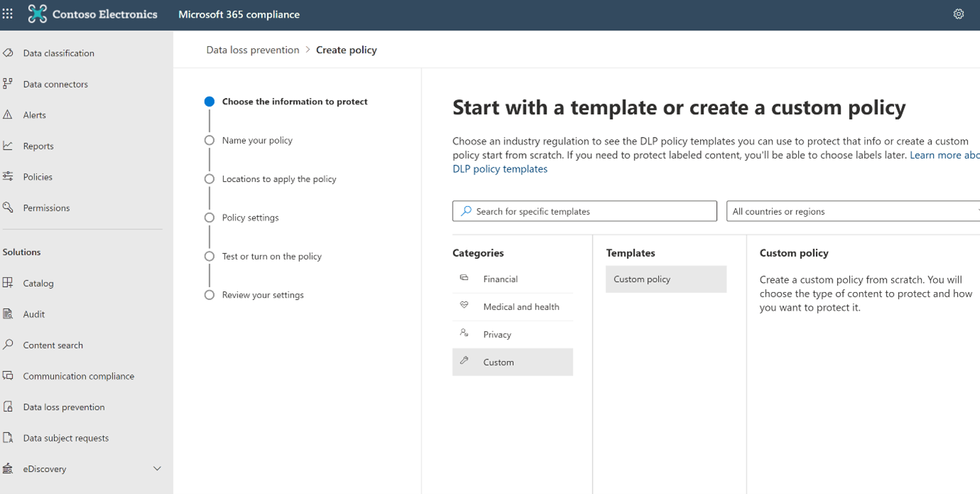The image size is (980, 494).
Task: Open the Reports section
Action: (38, 146)
